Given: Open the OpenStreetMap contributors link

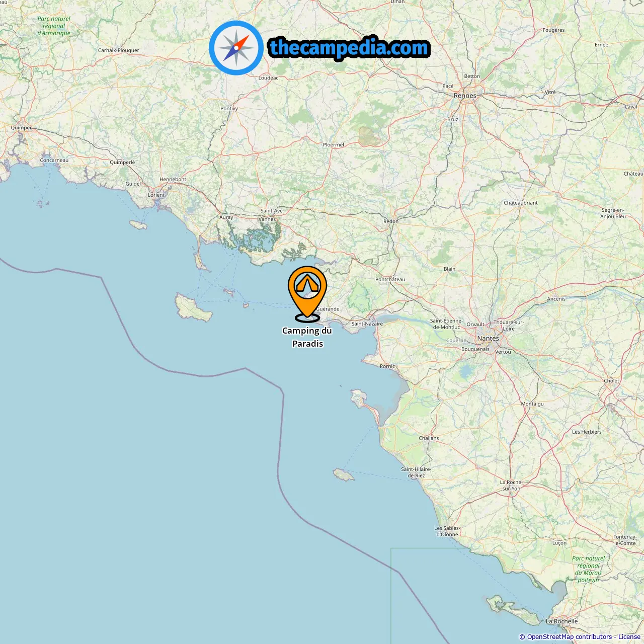Looking at the screenshot, I should point(570,637).
